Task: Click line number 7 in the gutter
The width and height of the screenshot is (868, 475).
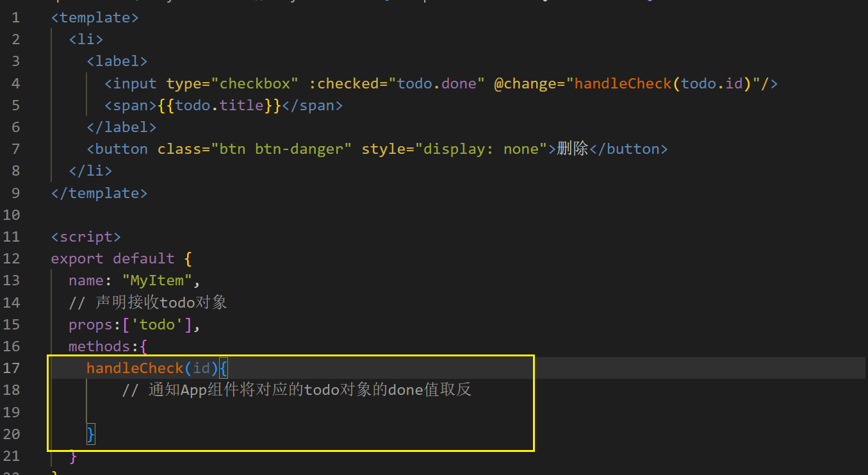Action: (15, 149)
